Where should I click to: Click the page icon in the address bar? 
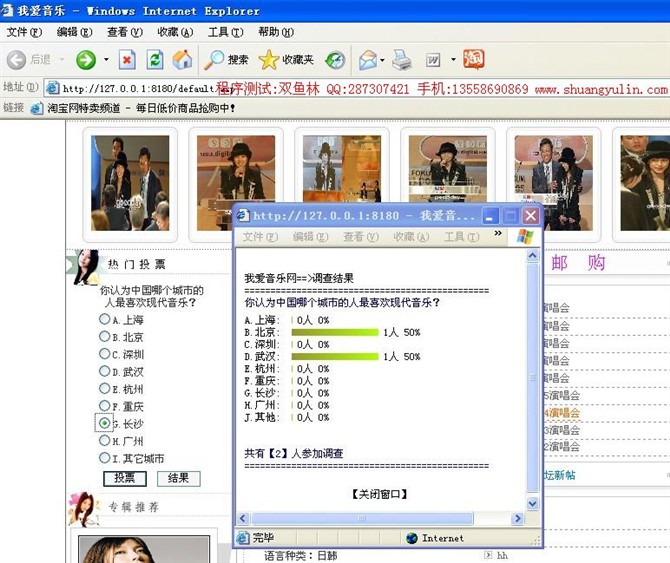53,88
